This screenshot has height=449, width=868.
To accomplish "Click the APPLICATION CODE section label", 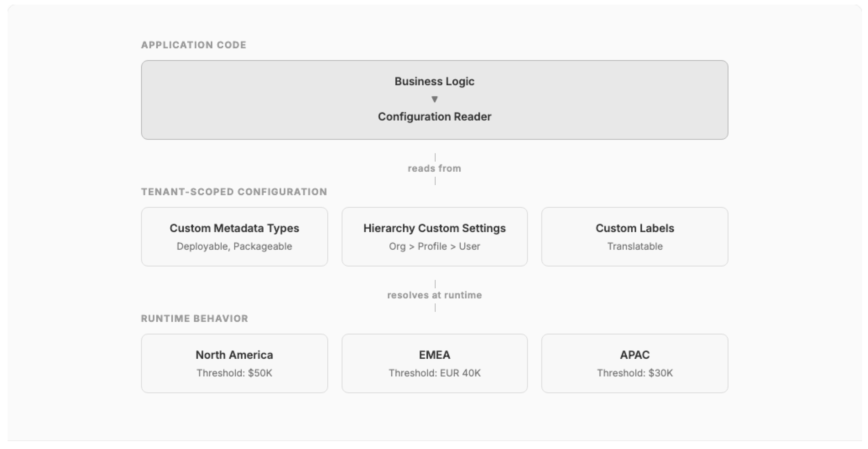I will click(194, 45).
